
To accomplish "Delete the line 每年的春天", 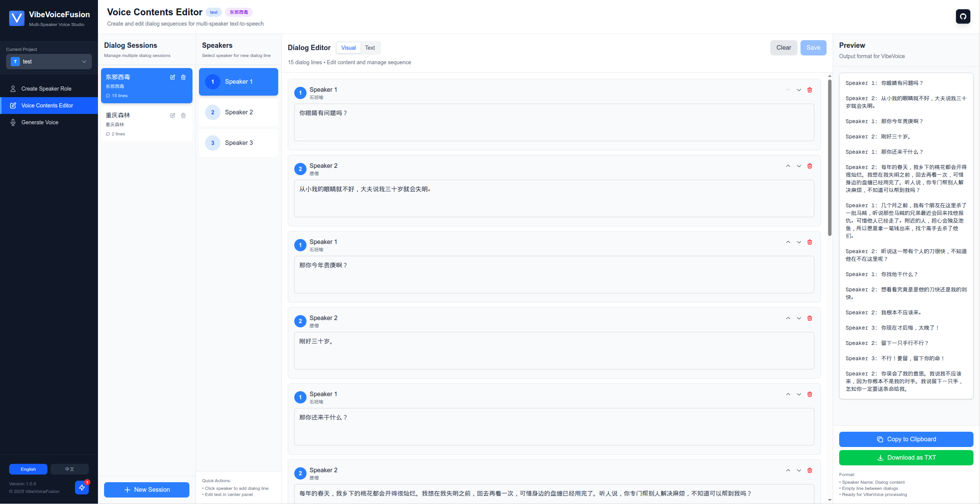I will [810, 470].
